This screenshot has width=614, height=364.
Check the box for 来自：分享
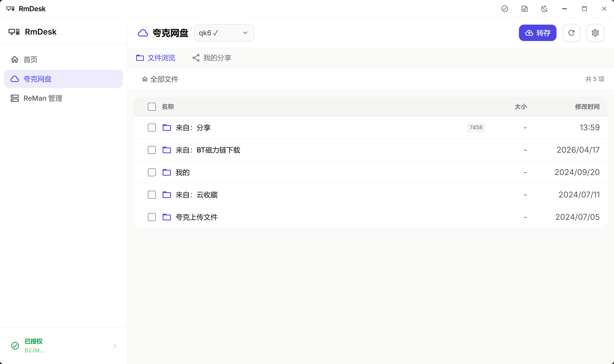coord(152,128)
